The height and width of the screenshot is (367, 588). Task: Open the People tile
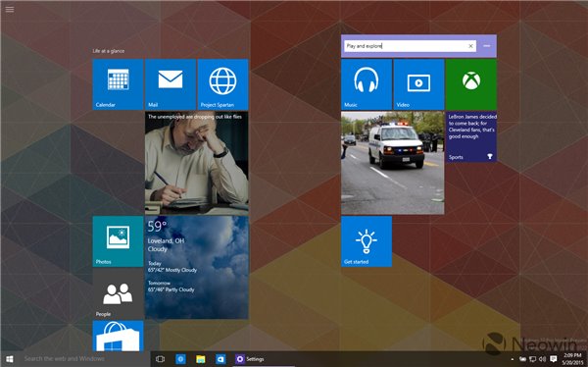coord(118,293)
